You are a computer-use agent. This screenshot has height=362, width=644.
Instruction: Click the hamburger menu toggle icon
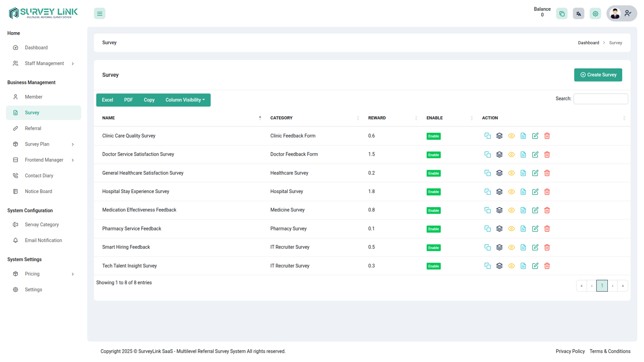(99, 14)
